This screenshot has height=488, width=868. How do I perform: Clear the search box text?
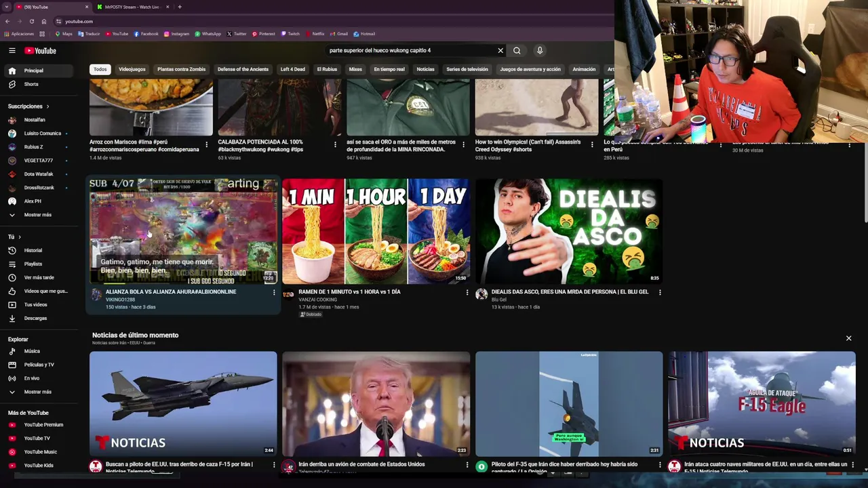500,50
